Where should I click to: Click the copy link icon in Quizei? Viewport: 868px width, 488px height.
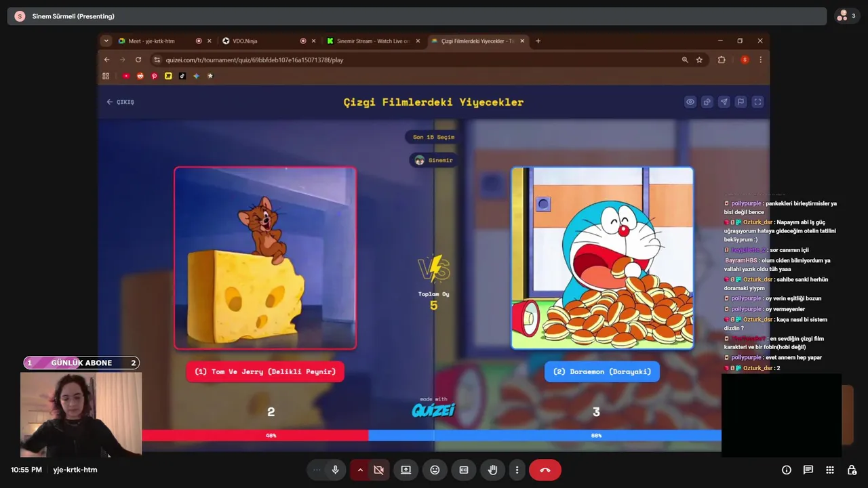pyautogui.click(x=707, y=102)
